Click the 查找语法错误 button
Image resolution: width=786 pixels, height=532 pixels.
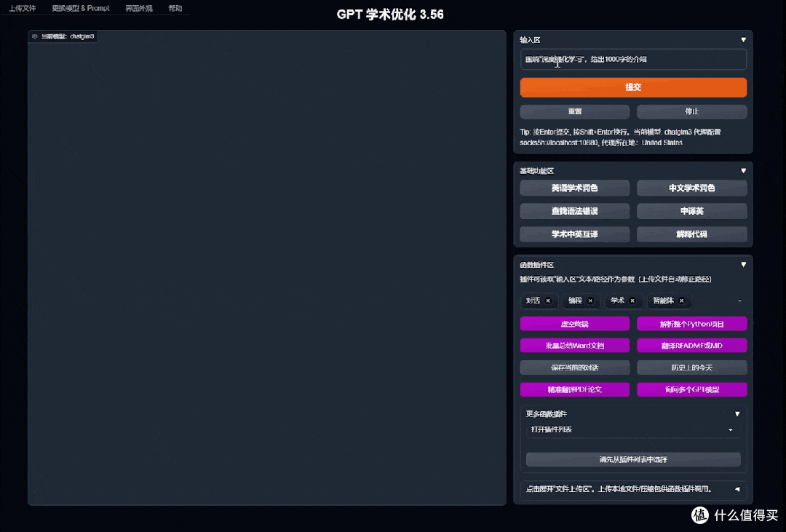click(574, 211)
